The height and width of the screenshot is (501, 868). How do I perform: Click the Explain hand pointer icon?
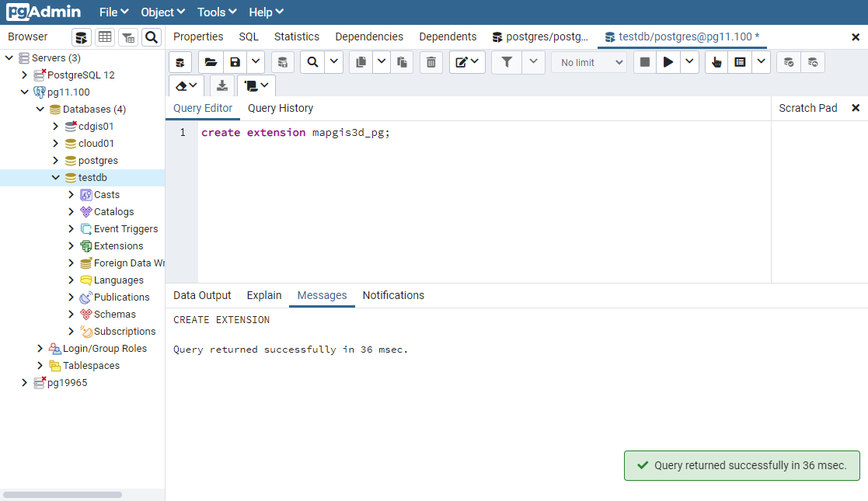tap(716, 62)
